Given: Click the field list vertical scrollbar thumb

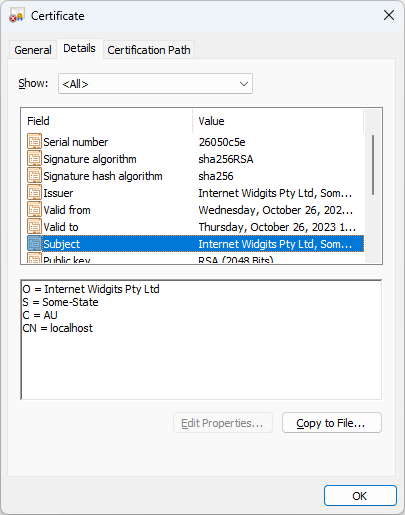Looking at the screenshot, I should click(x=373, y=165).
